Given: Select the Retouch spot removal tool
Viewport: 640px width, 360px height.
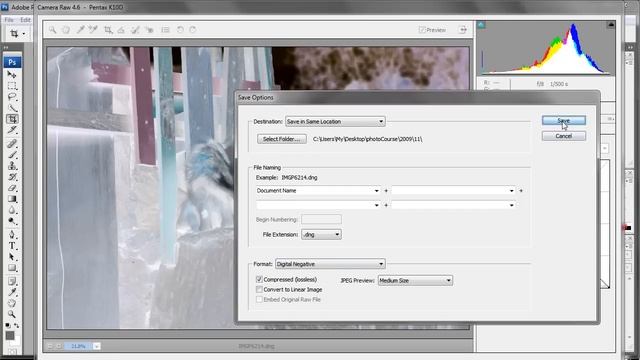Looking at the screenshot, I should coord(135,30).
